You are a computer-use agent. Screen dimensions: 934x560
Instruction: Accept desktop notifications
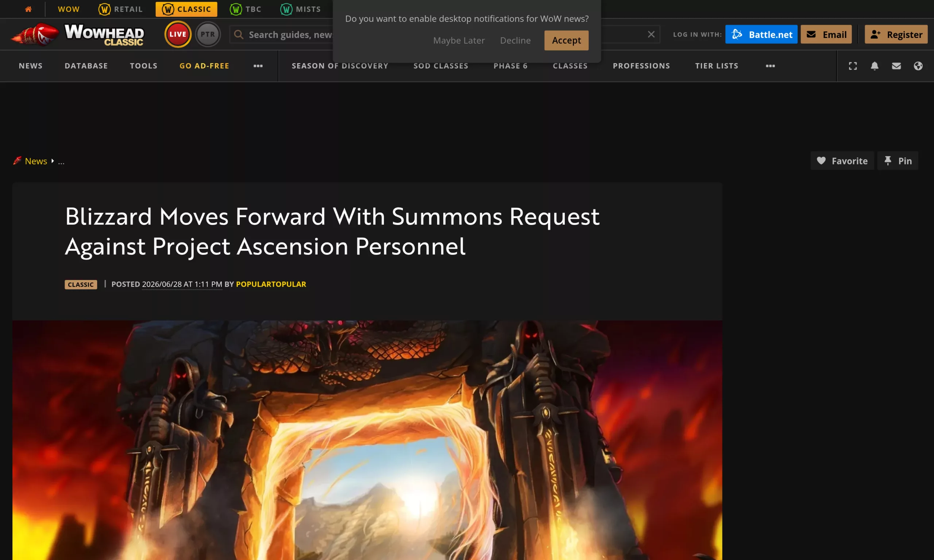566,40
